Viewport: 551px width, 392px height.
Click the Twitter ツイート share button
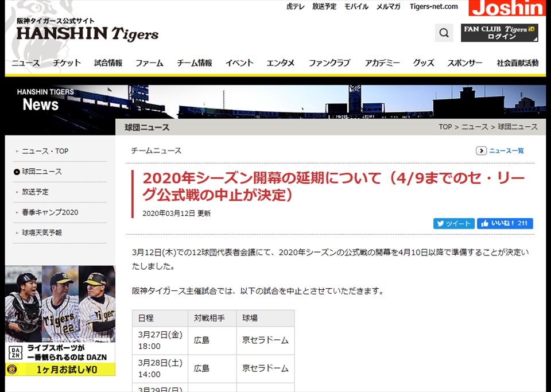(x=453, y=224)
